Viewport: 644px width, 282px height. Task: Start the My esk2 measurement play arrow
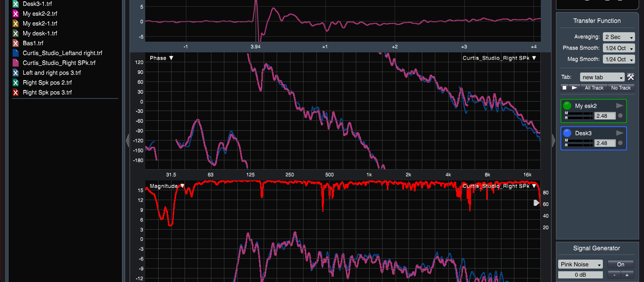point(619,106)
